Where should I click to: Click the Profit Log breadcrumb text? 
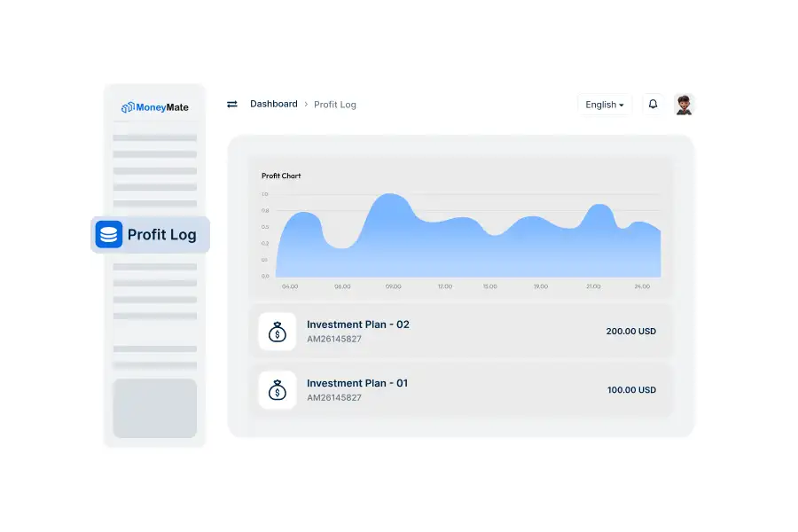335,105
